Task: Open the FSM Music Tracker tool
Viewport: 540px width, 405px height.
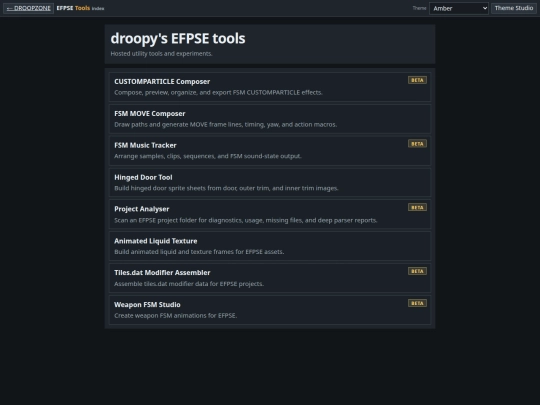Action: point(270,150)
